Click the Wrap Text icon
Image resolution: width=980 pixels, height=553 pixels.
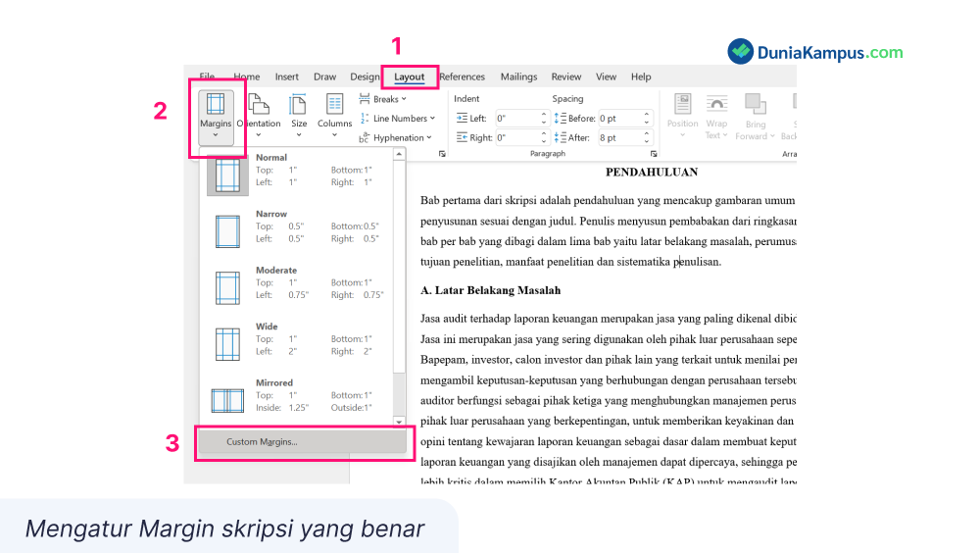(717, 105)
